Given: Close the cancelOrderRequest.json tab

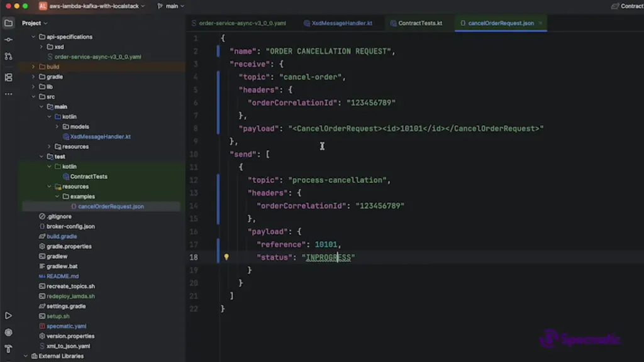Looking at the screenshot, I should tap(540, 23).
